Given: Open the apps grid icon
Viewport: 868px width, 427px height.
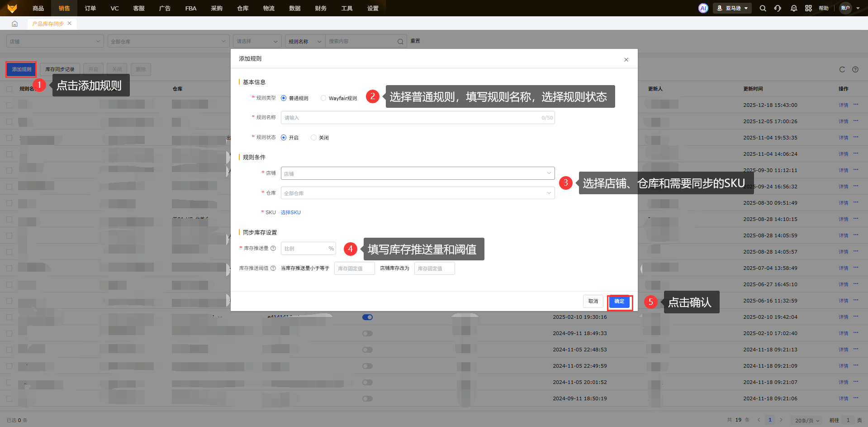Looking at the screenshot, I should point(808,8).
